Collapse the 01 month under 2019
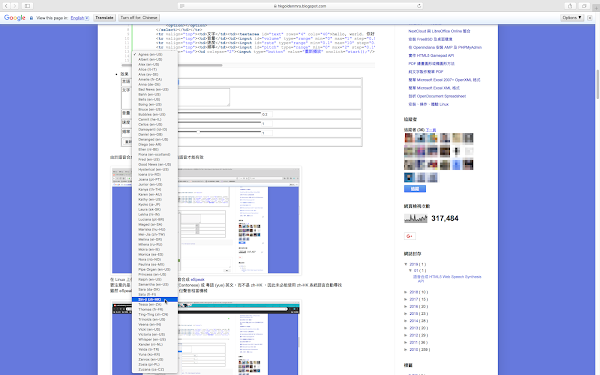Image resolution: width=600 pixels, height=375 pixels. tap(411, 270)
